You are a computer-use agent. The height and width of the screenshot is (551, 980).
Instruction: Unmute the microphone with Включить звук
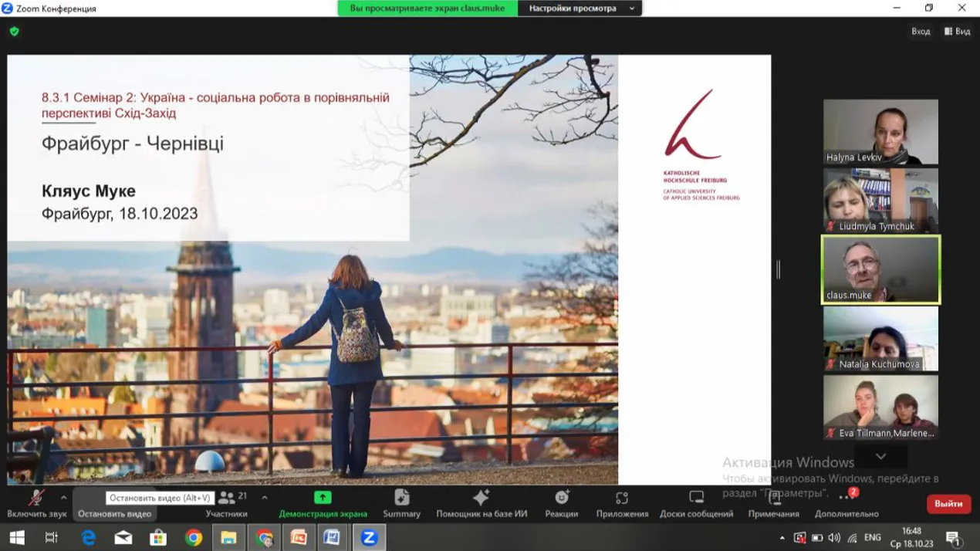pyautogui.click(x=36, y=503)
